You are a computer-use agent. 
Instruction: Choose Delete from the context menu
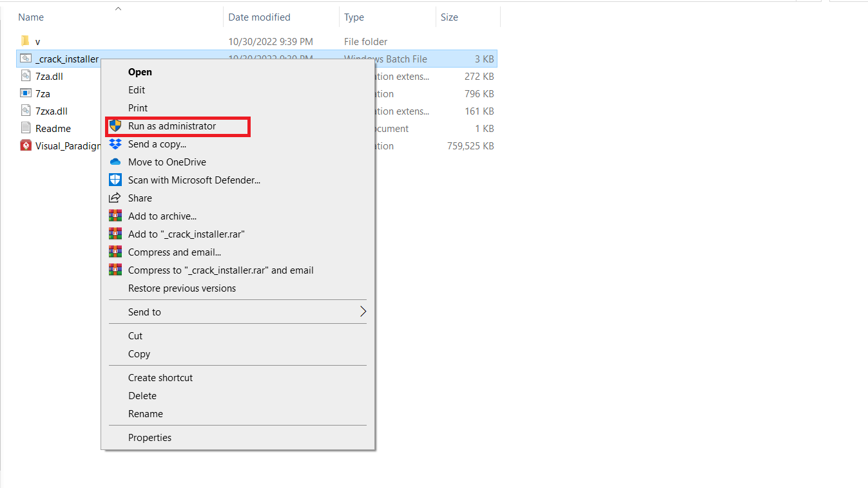click(238, 396)
